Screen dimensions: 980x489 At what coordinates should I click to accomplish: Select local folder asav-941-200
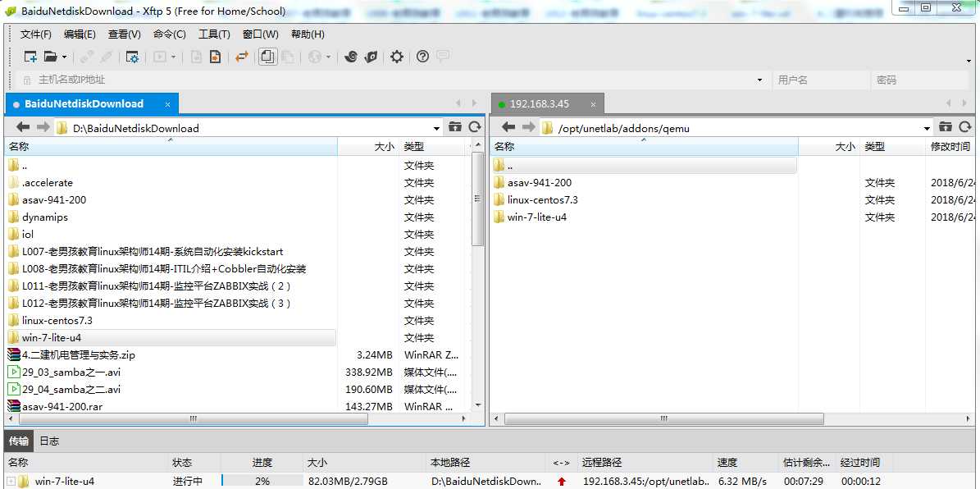54,200
